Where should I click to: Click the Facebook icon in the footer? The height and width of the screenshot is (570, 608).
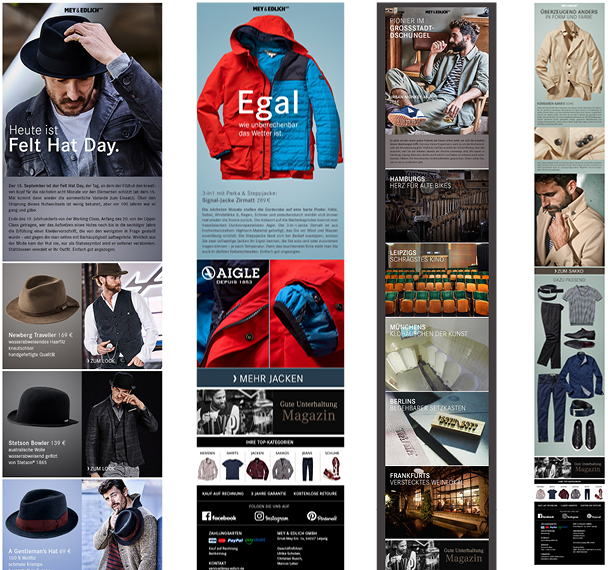(207, 516)
